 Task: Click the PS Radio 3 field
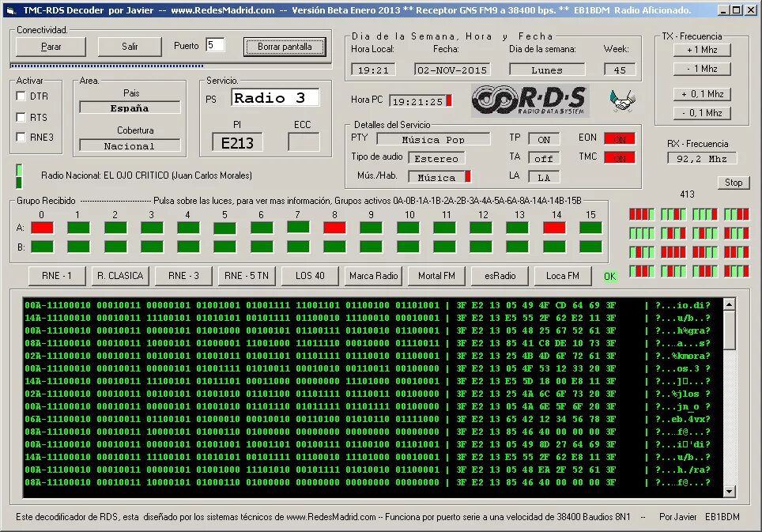[x=275, y=98]
